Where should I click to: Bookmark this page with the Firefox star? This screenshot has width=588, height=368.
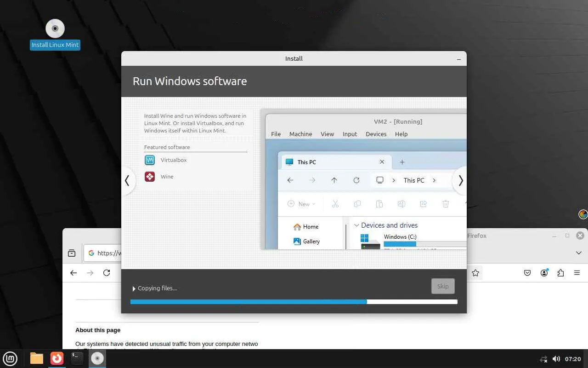pos(475,273)
